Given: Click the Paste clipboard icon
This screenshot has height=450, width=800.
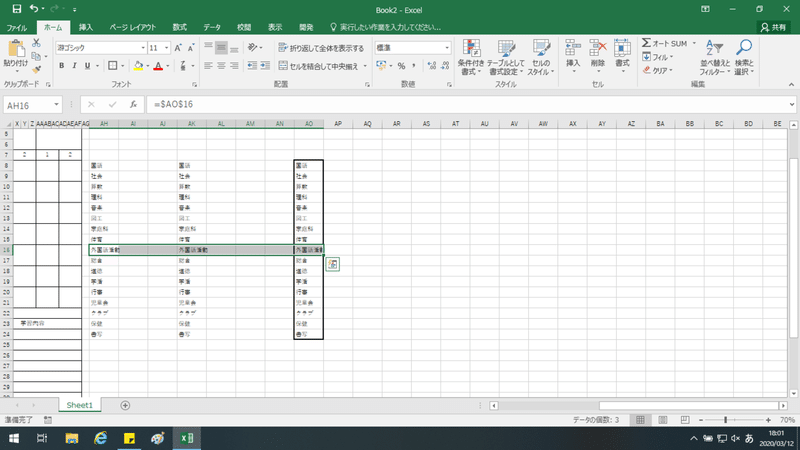Looking at the screenshot, I should (x=16, y=49).
